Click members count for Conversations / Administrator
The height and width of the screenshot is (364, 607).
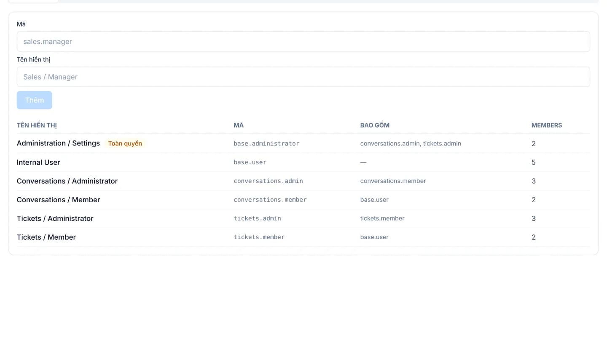pyautogui.click(x=534, y=181)
